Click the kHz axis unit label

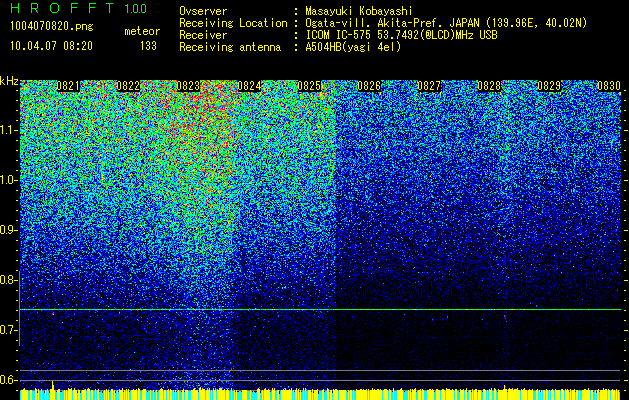9,81
